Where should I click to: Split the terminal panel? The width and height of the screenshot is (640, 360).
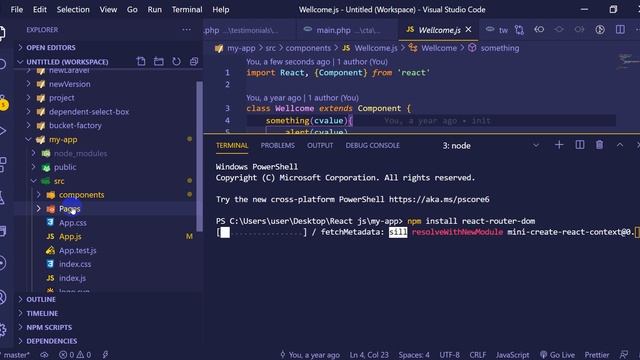580,145
